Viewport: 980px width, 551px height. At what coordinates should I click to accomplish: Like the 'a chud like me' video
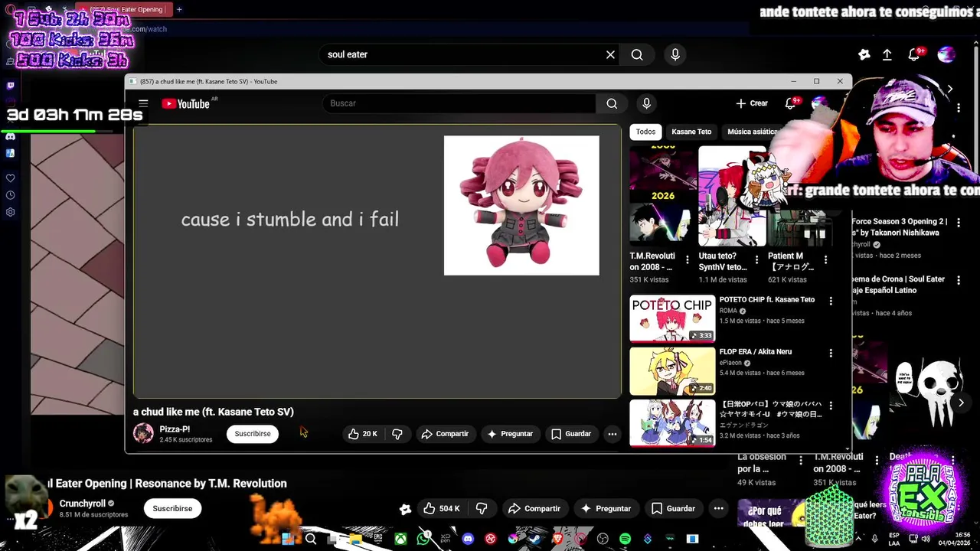pyautogui.click(x=363, y=434)
